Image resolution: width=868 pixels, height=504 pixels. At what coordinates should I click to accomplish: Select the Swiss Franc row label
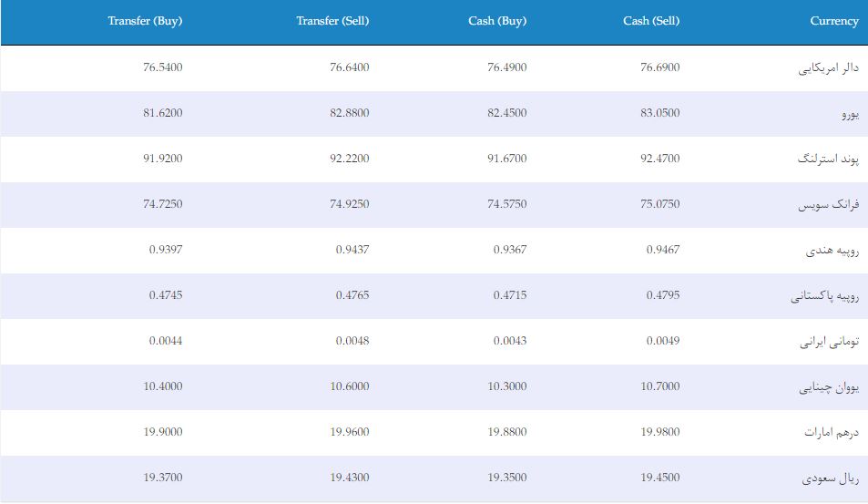point(828,205)
